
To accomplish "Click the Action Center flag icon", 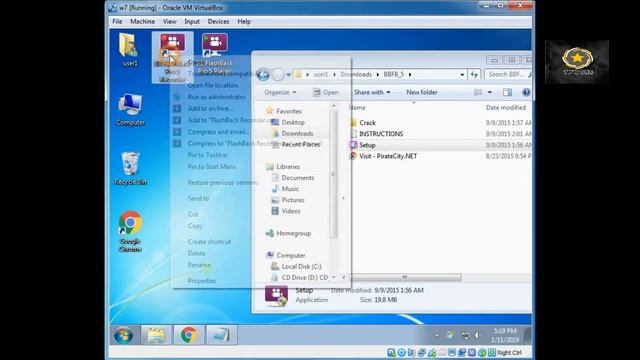I will tap(450, 336).
